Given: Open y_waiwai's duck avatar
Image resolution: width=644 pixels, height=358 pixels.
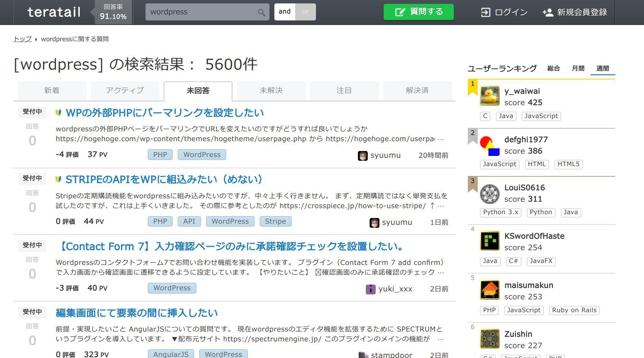Looking at the screenshot, I should pos(490,96).
